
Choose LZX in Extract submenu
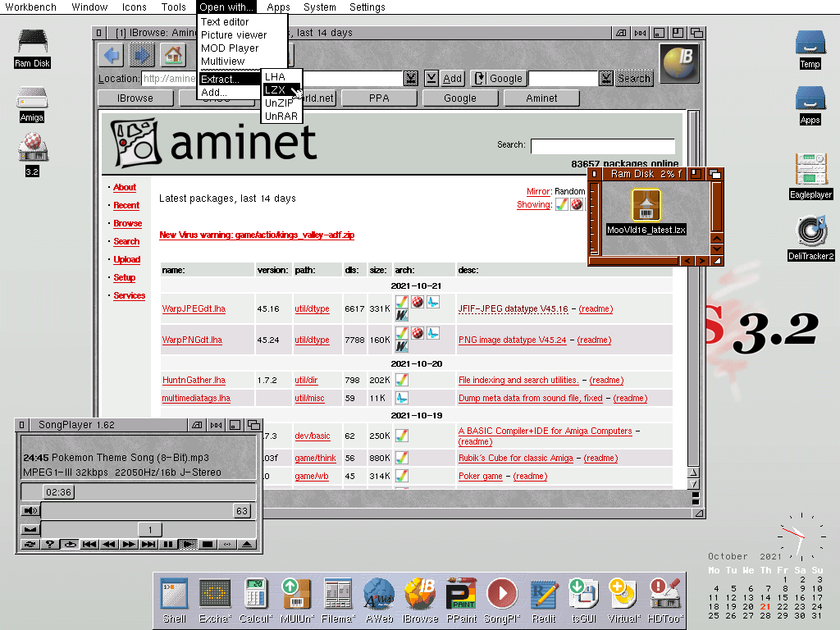pyautogui.click(x=282, y=90)
